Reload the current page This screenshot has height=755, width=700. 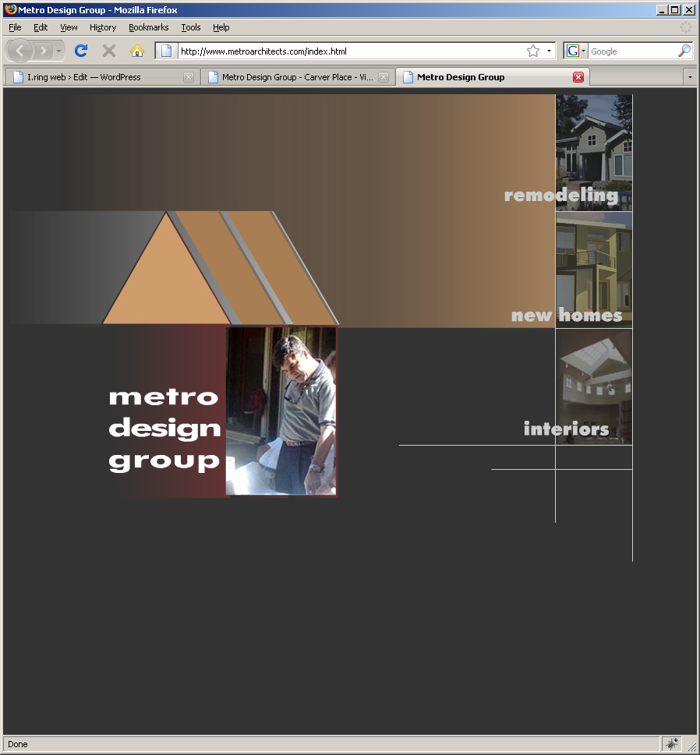[81, 51]
